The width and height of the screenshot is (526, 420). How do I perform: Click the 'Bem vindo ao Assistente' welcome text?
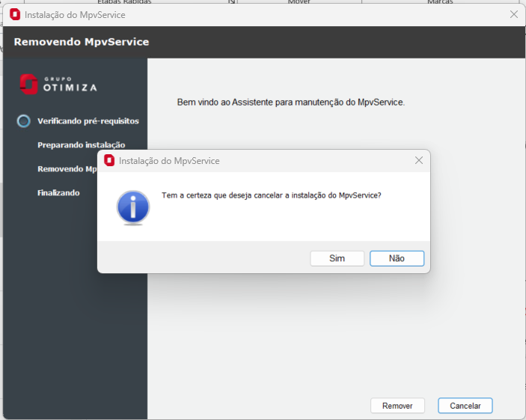pos(291,102)
